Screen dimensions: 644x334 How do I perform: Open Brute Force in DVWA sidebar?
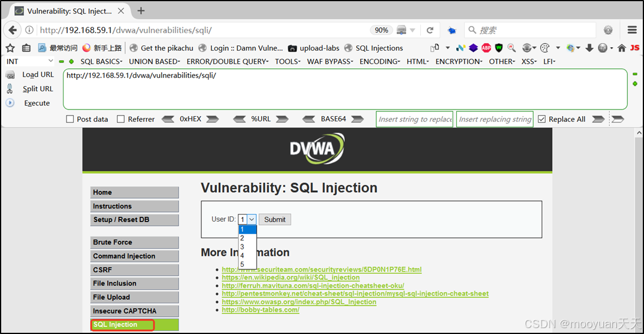coord(135,242)
